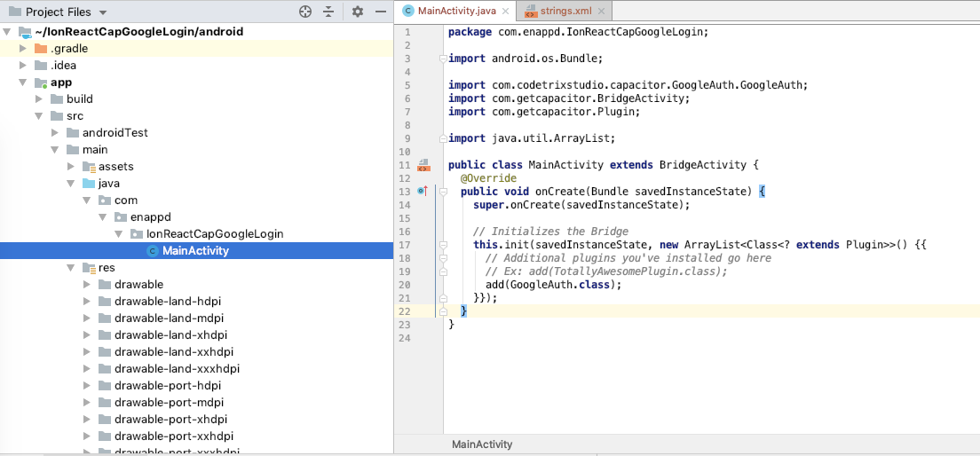Open project view settings gear
Image resolution: width=980 pixels, height=456 pixels.
pyautogui.click(x=358, y=12)
